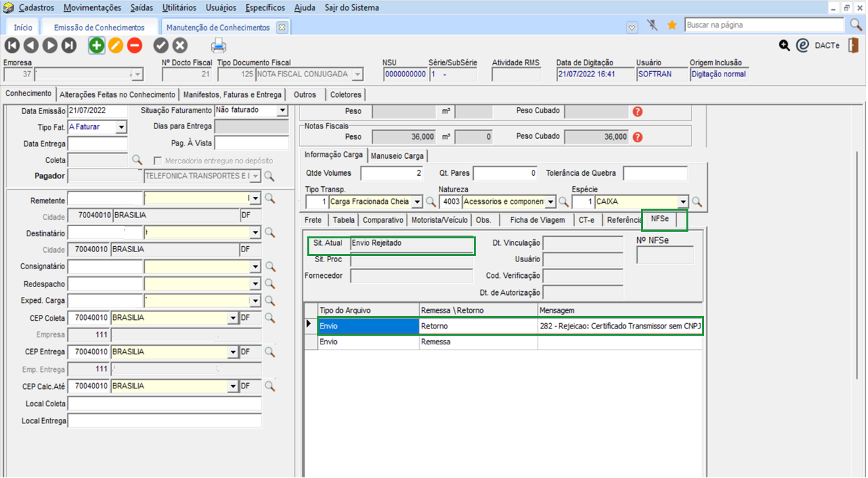Confirm with the checkmark toolbar icon
The height and width of the screenshot is (478, 868).
pyautogui.click(x=161, y=45)
